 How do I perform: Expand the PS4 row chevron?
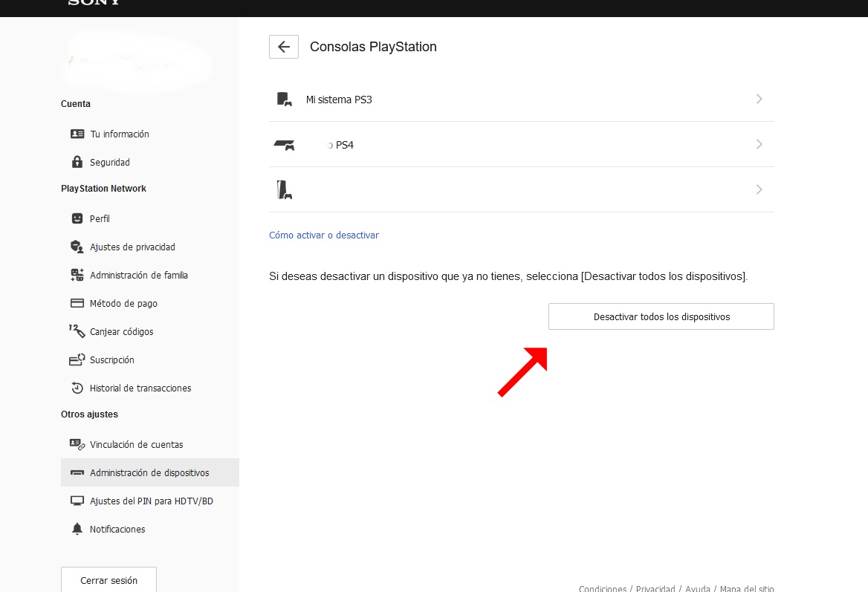pos(759,144)
